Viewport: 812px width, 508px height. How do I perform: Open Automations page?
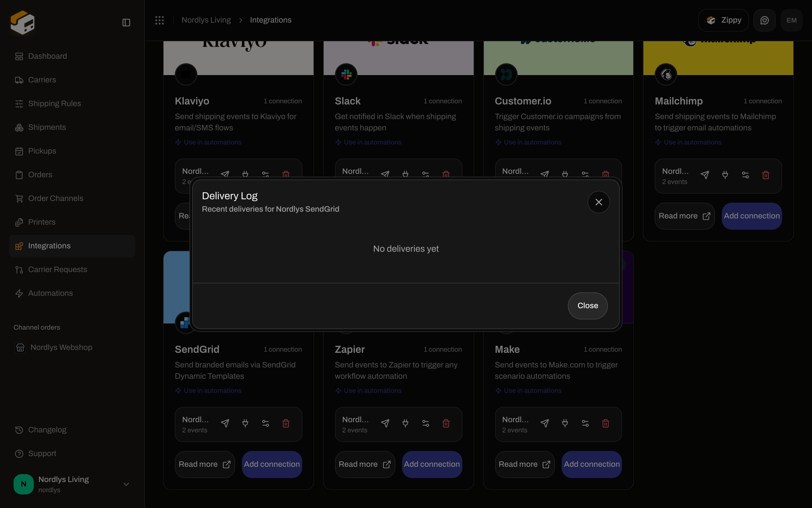(72, 293)
